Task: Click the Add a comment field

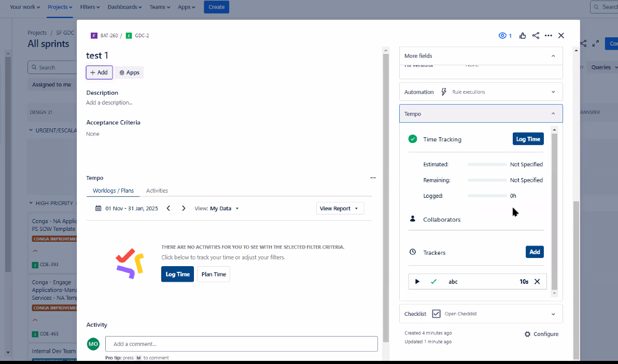Action: click(x=241, y=344)
